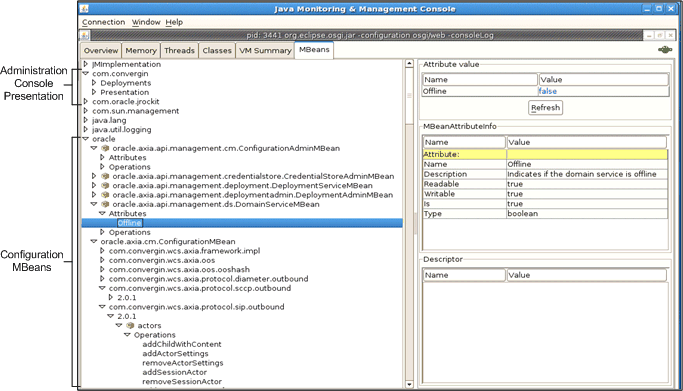Switch to the Memory tab

click(x=141, y=51)
